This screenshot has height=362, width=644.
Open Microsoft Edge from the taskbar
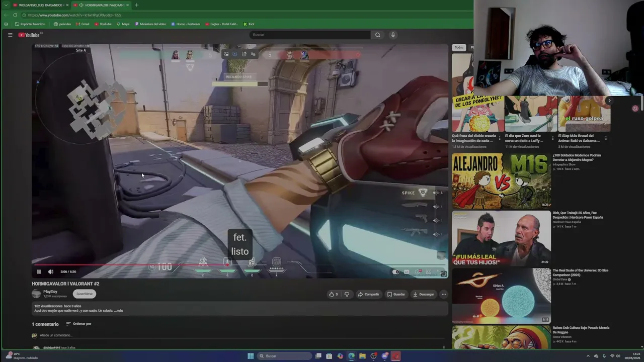[x=351, y=356]
